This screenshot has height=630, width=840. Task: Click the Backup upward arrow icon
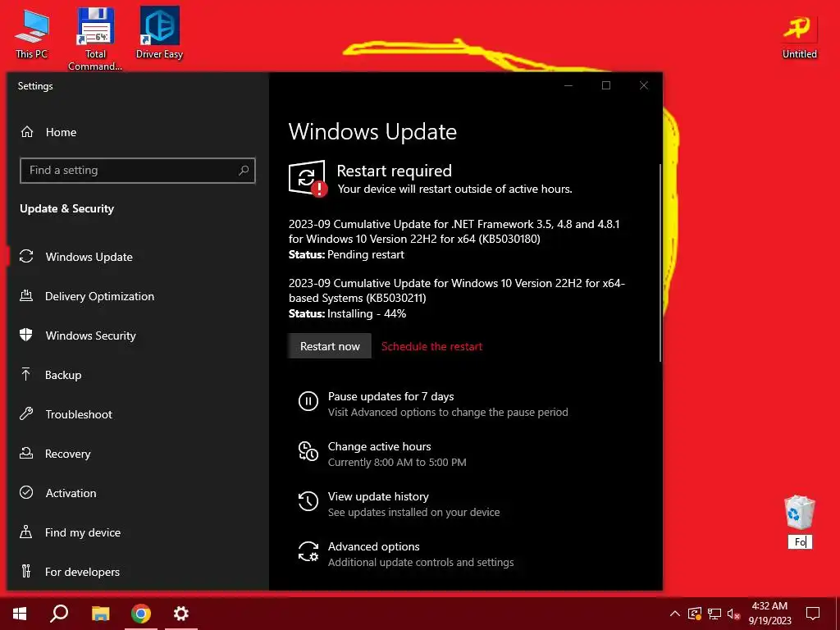(x=25, y=374)
